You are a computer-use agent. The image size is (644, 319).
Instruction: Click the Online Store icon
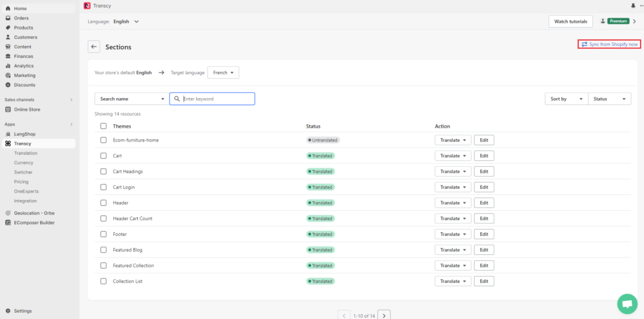(x=8, y=109)
